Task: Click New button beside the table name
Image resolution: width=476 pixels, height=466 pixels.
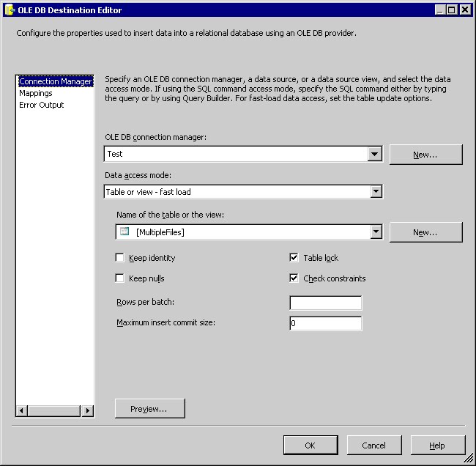Action: point(426,232)
